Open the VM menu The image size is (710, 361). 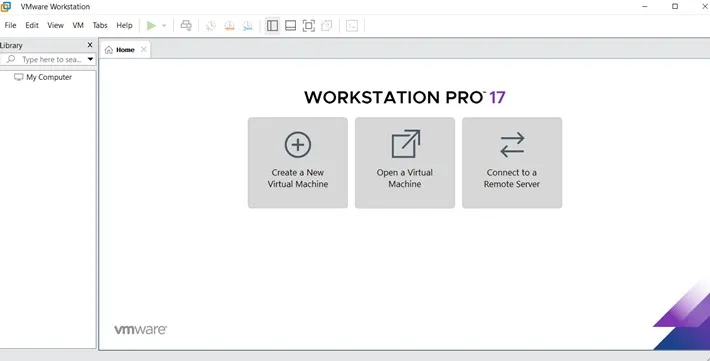(x=78, y=25)
